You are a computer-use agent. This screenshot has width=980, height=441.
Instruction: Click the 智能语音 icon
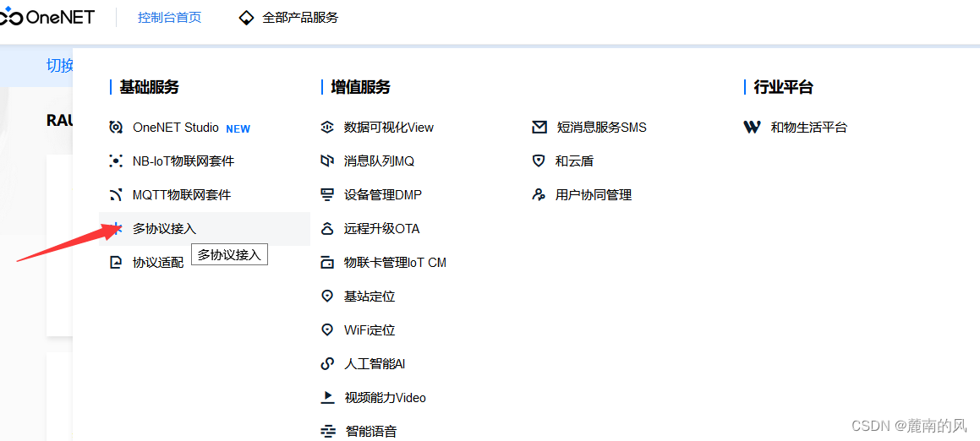(327, 431)
